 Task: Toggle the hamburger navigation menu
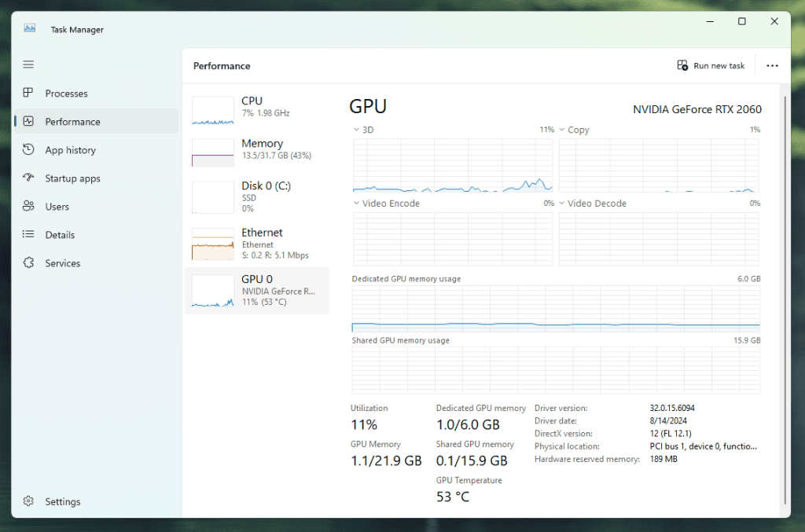click(x=28, y=64)
